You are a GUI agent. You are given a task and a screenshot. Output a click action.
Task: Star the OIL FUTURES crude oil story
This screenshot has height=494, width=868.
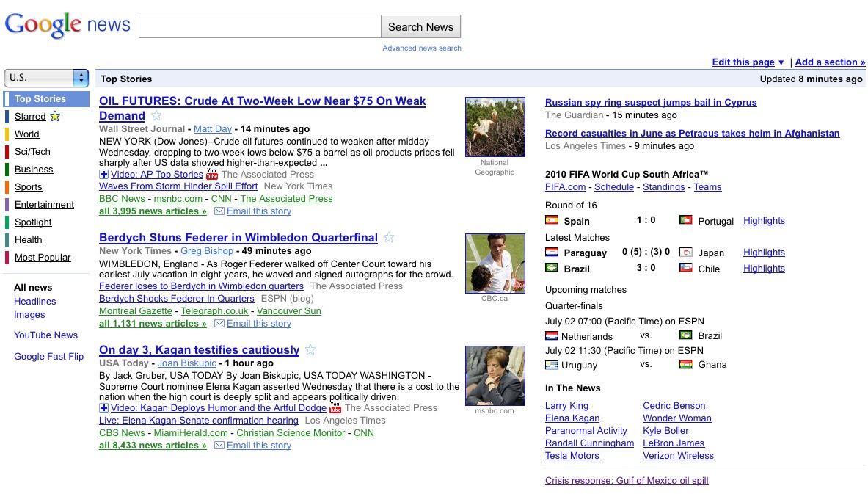point(157,116)
